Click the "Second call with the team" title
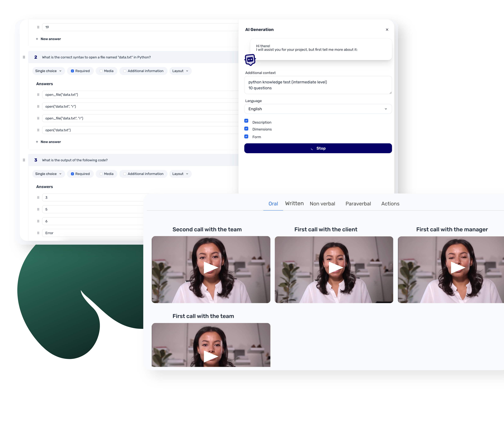Screen dimensions: 504x429 pos(207,229)
